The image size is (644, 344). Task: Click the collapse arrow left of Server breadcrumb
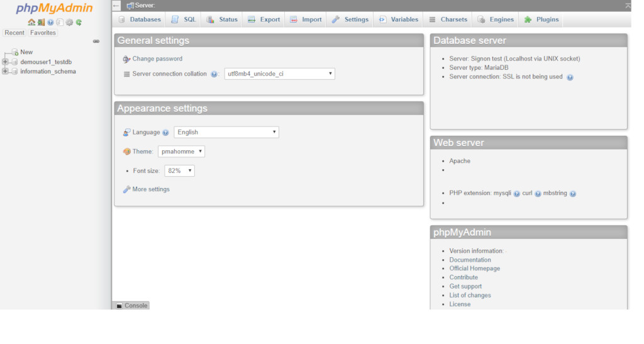pyautogui.click(x=116, y=6)
